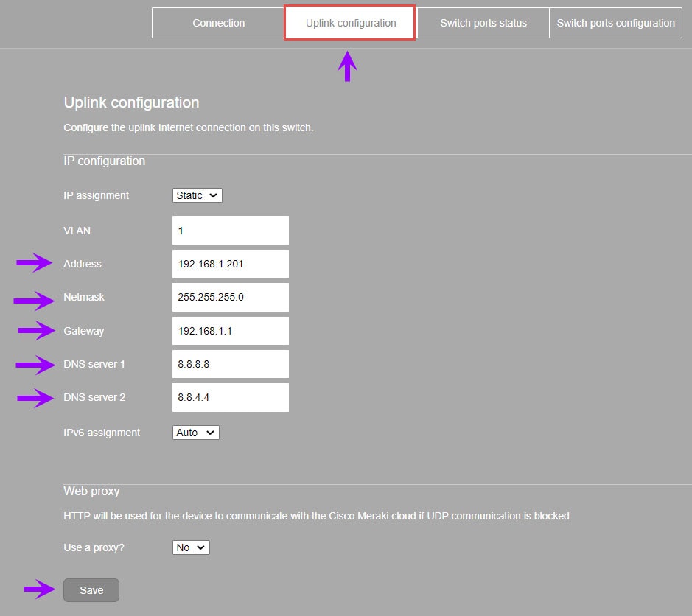The width and height of the screenshot is (692, 616).
Task: Click the 'DNS server 2' label
Action: tap(94, 397)
